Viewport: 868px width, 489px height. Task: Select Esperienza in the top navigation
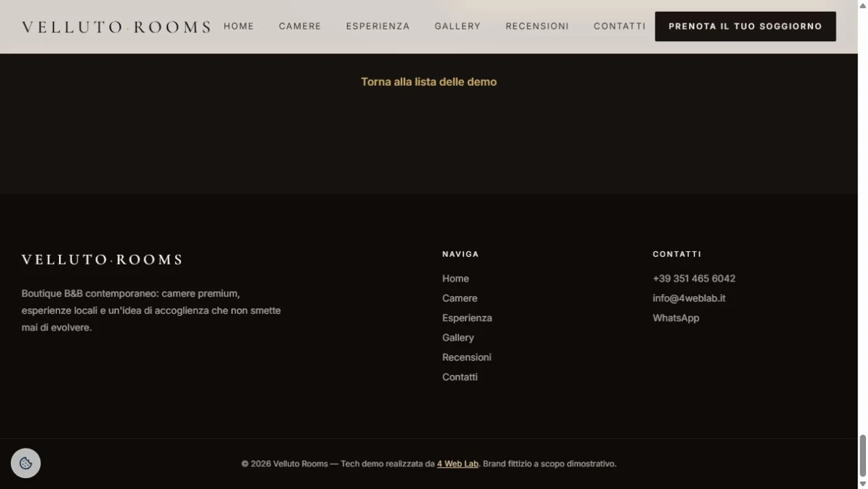pos(378,26)
